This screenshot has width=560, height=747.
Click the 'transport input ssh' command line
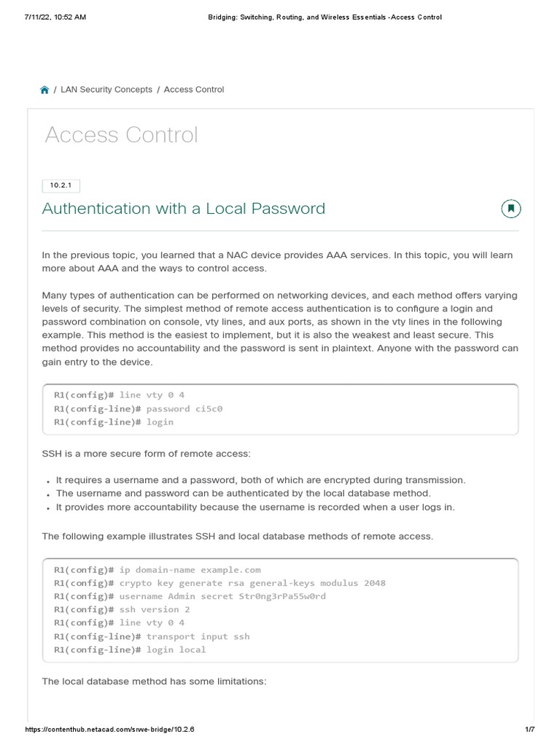point(152,636)
